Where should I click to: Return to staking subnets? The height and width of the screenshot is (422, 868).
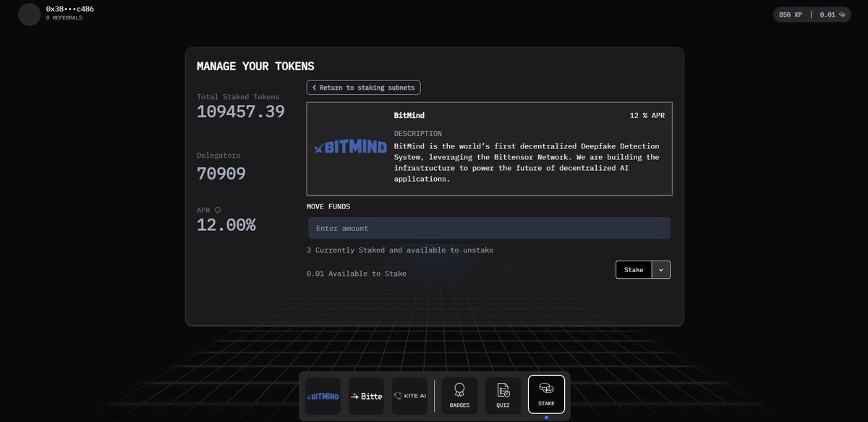click(x=363, y=88)
